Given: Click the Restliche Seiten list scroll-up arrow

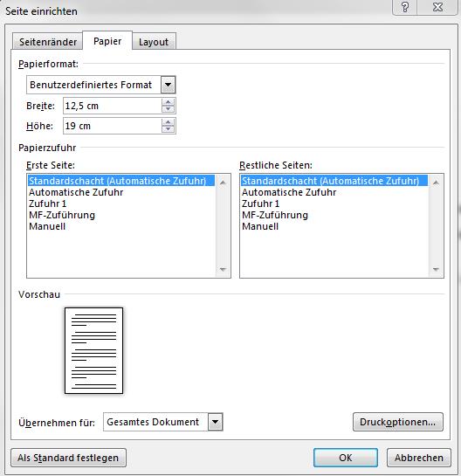Looking at the screenshot, I should click(x=436, y=183).
